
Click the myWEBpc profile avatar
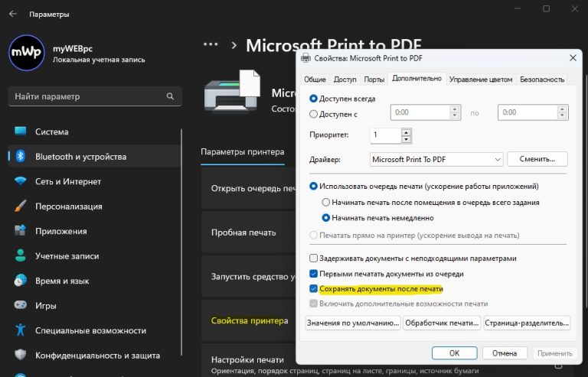(x=27, y=53)
